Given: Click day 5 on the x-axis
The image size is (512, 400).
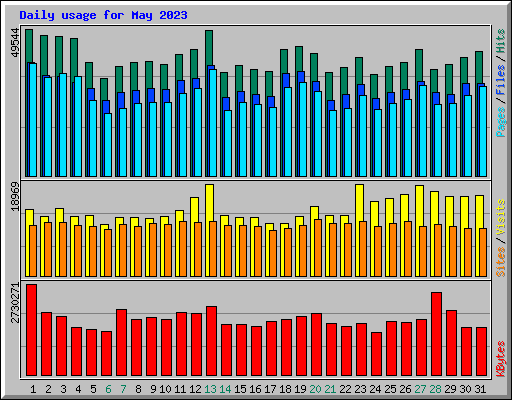Looking at the screenshot, I should (x=93, y=389).
